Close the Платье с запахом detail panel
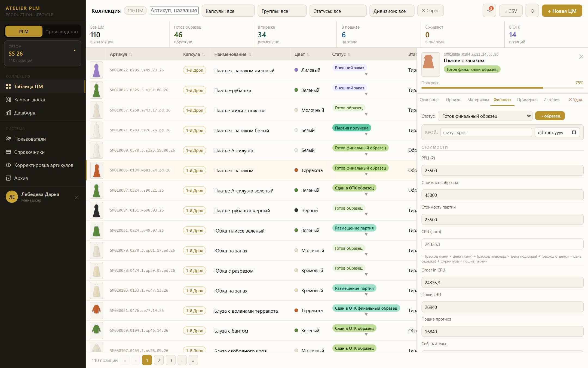The width and height of the screenshot is (588, 368). pyautogui.click(x=581, y=57)
